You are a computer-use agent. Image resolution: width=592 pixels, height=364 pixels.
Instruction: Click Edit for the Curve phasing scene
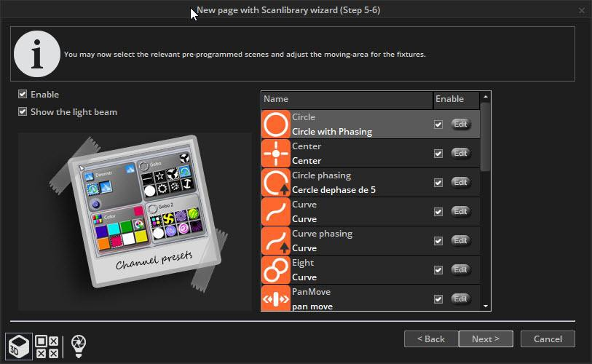[x=461, y=241]
